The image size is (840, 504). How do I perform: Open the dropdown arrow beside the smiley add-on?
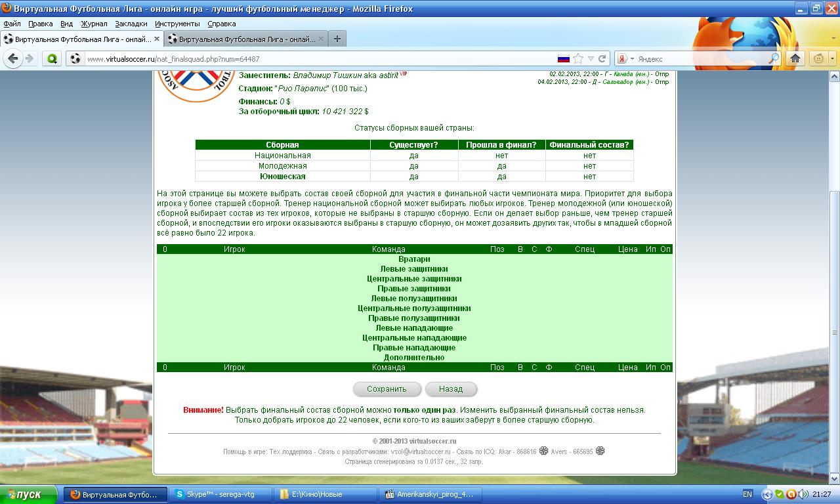coord(831,58)
